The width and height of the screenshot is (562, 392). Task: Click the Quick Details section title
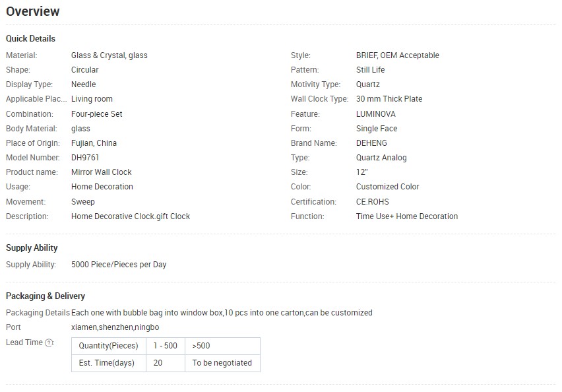tap(30, 39)
